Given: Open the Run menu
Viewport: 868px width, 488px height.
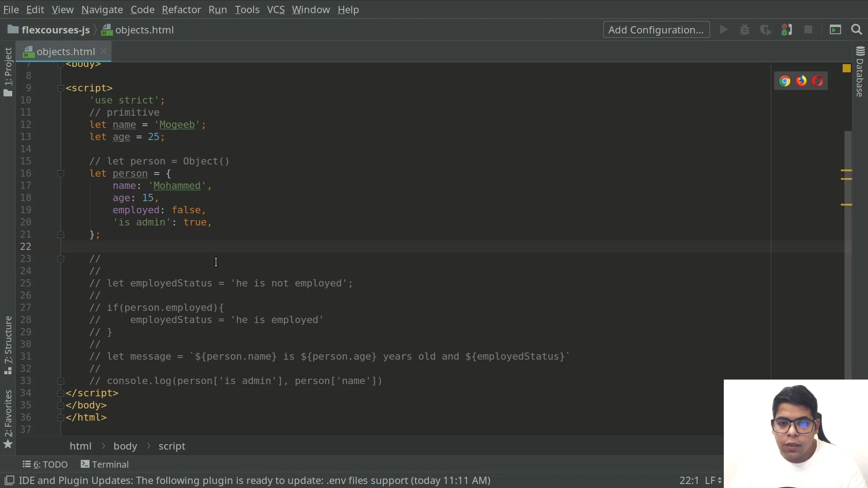Looking at the screenshot, I should [217, 9].
